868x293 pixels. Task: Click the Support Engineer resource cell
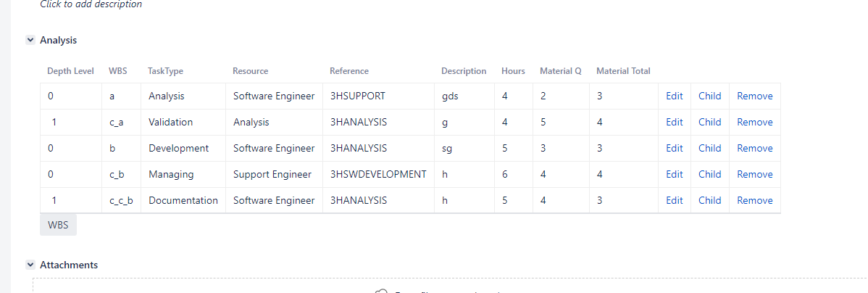tap(274, 174)
